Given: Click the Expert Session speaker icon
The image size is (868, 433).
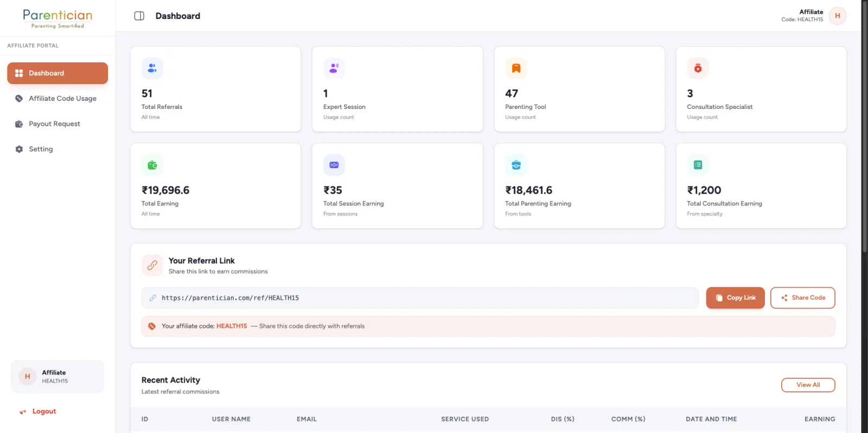Looking at the screenshot, I should coord(334,68).
